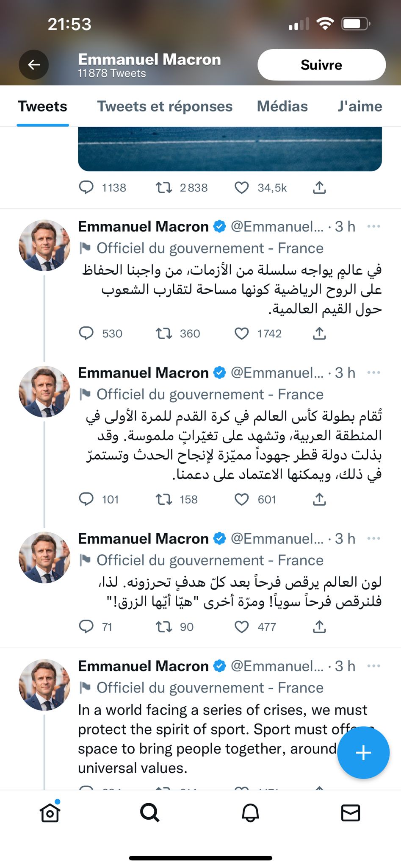401x868 pixels.
Task: Retweet the tweet with 90 retweets
Action: [x=163, y=627]
